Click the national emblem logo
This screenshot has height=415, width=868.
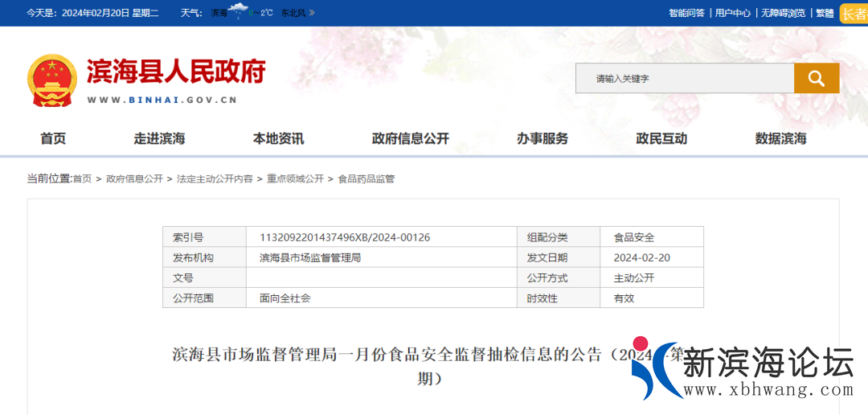coord(51,80)
